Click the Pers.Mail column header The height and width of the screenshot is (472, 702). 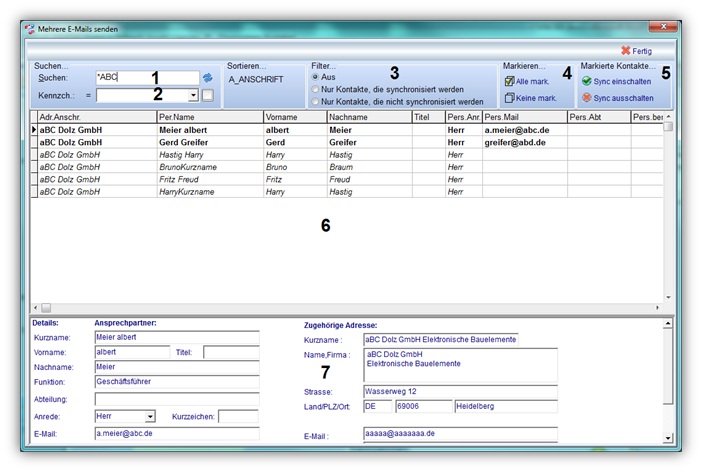tap(525, 117)
